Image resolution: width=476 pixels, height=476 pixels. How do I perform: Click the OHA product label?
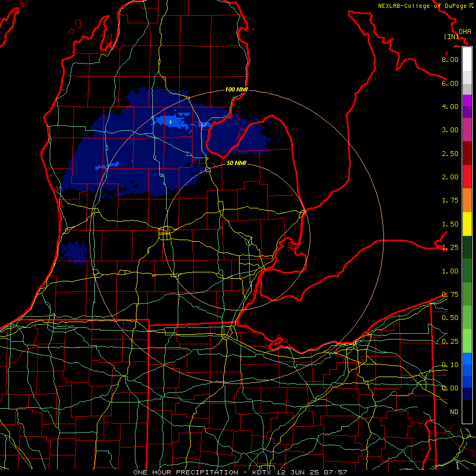click(465, 32)
